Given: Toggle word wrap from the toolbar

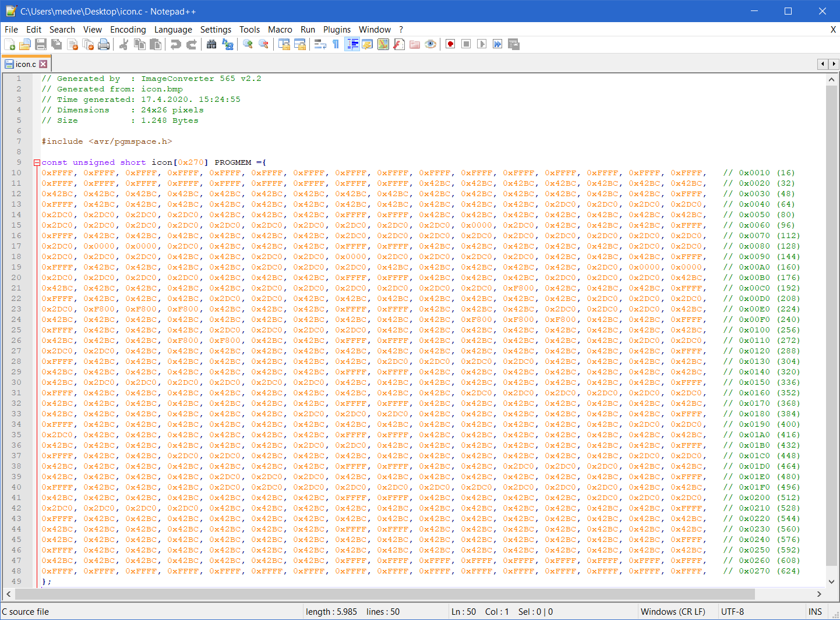Looking at the screenshot, I should point(320,44).
